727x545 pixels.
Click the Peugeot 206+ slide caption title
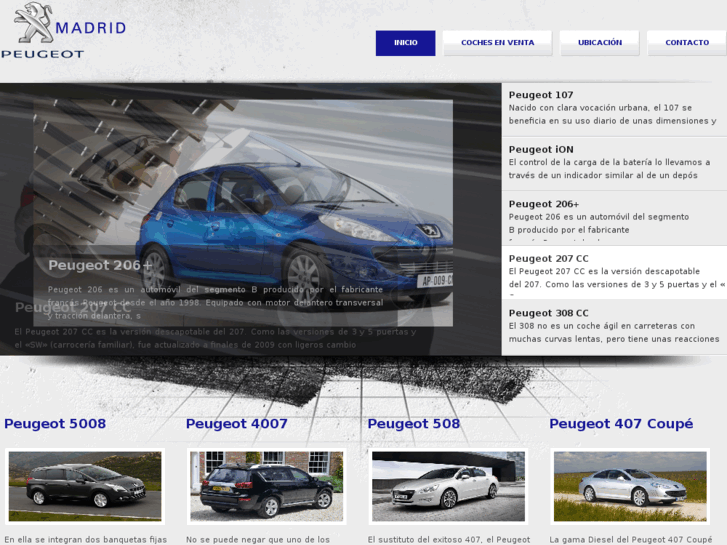(100, 265)
